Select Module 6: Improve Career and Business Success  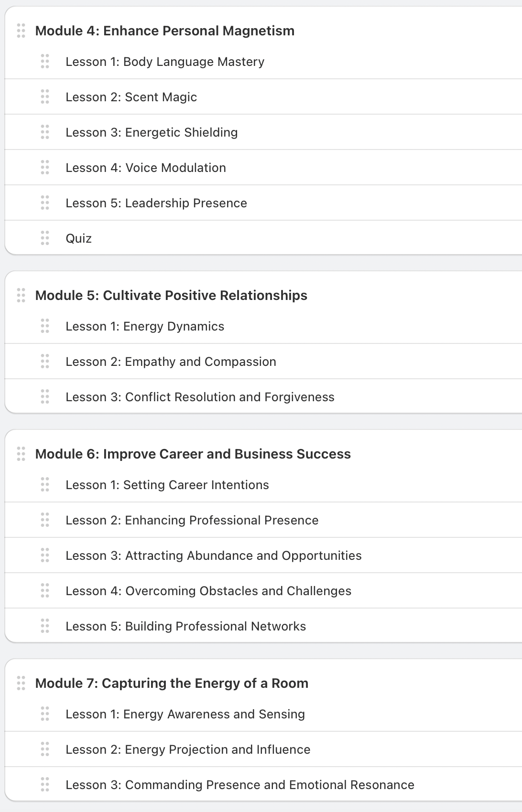[x=193, y=454]
